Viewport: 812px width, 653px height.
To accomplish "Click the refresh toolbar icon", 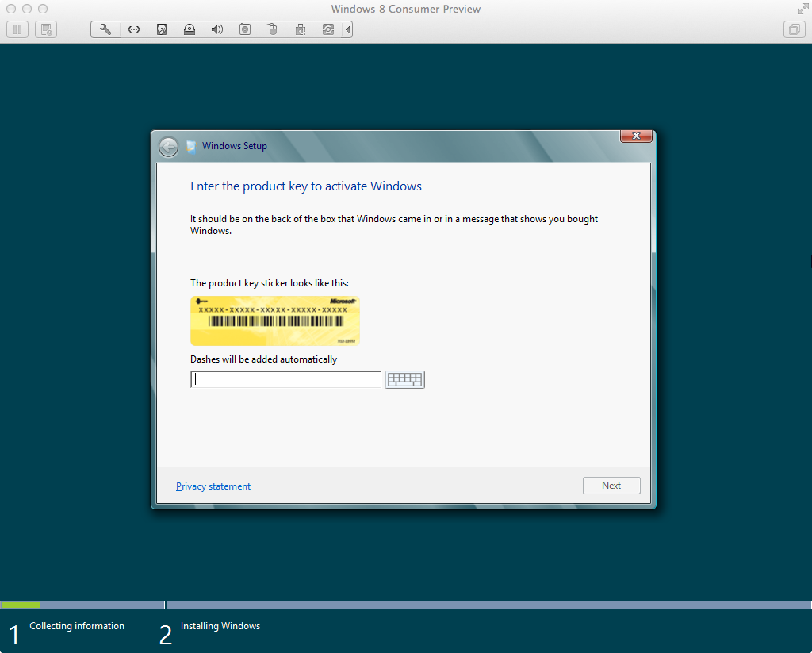I will coord(327,29).
